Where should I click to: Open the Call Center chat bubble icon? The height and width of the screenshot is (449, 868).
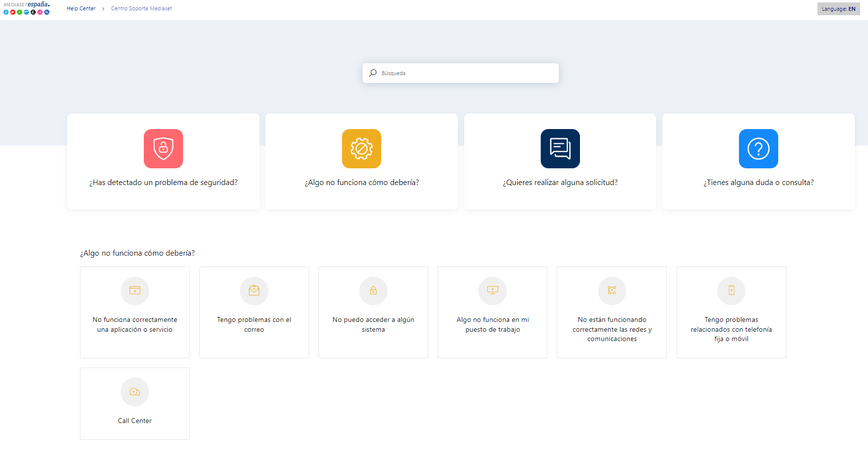pos(134,392)
